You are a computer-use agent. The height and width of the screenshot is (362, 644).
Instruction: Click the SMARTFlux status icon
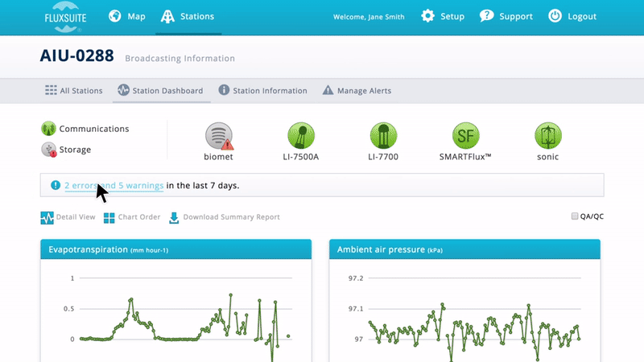tap(465, 135)
